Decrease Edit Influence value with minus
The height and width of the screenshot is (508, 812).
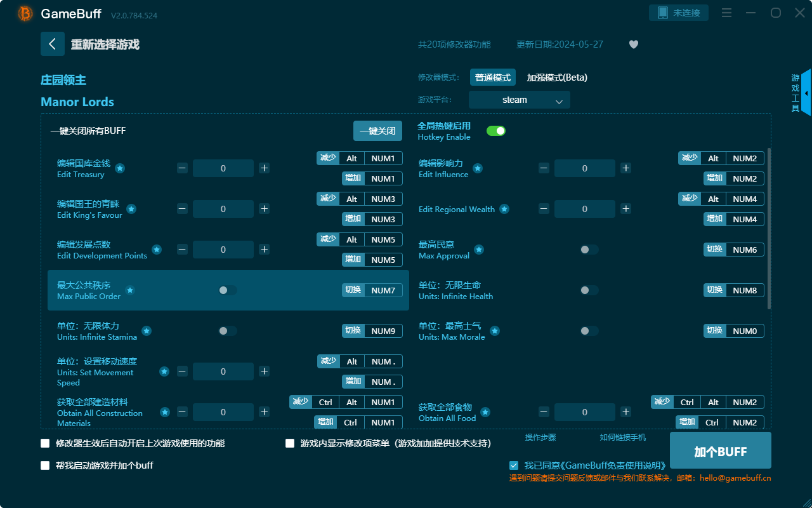(x=544, y=168)
